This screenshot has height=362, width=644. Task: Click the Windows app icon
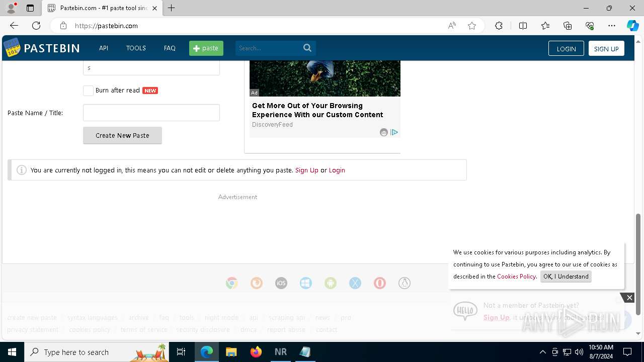[x=305, y=283]
